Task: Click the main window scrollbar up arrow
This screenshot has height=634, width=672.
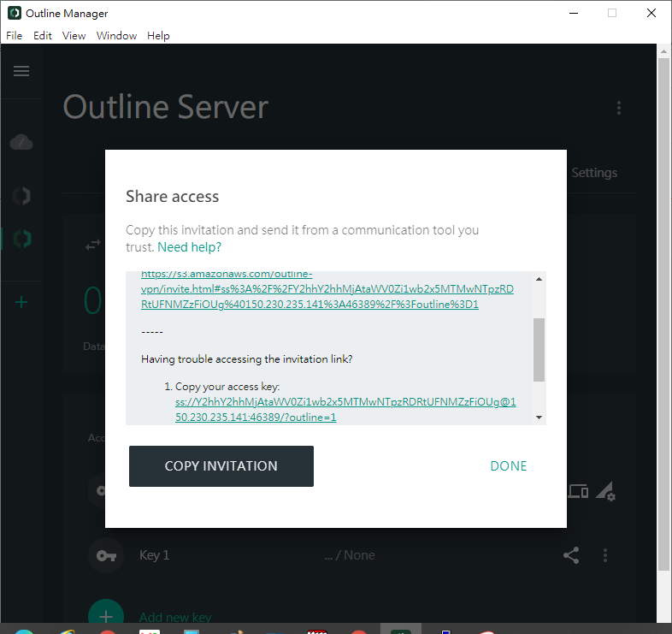Action: [663, 51]
